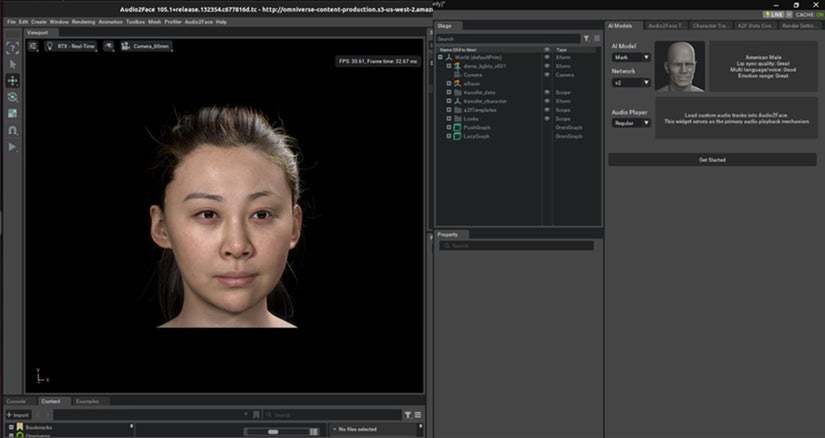Click the filter icon in Stage panel
Screen dimensions: 825x438
586,39
